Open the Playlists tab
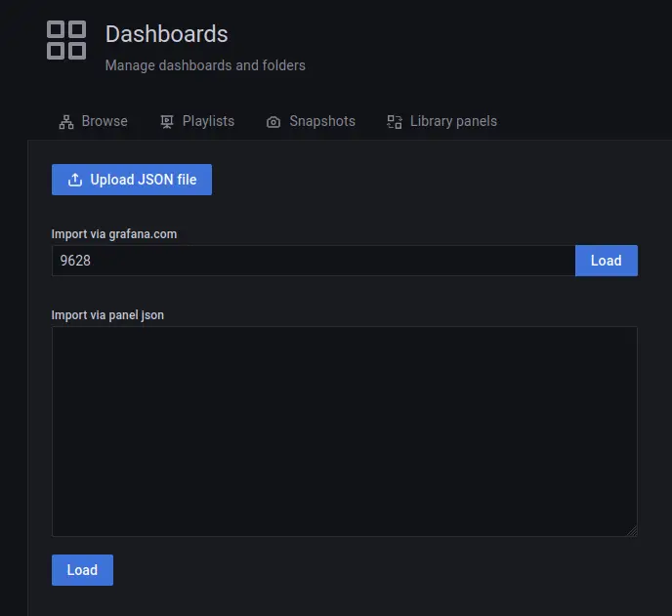 click(x=208, y=121)
